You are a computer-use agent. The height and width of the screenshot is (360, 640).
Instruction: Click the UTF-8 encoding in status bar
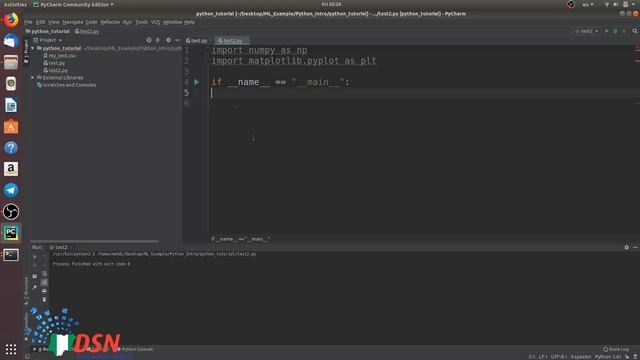[558, 357]
